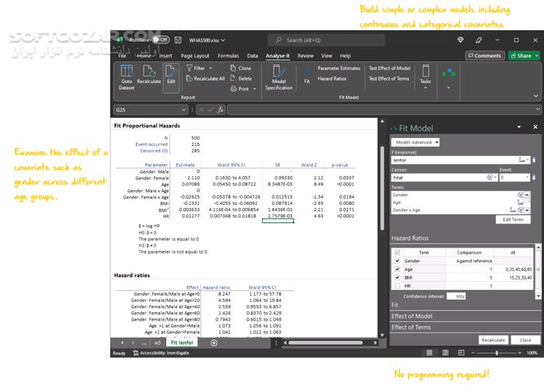The width and height of the screenshot is (544, 392).
Task: Switch to Page Layout view icon
Action: pyautogui.click(x=445, y=352)
